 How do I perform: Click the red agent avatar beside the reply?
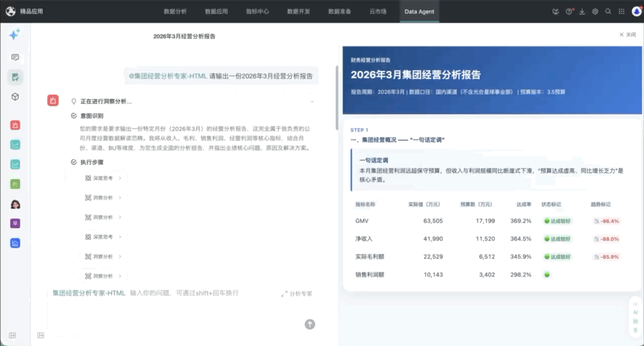pos(53,100)
